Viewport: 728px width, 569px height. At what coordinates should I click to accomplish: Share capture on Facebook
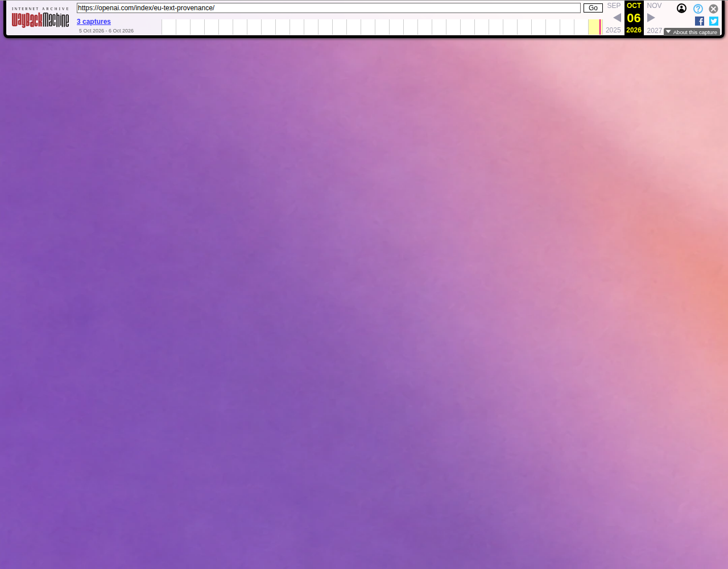pos(700,21)
